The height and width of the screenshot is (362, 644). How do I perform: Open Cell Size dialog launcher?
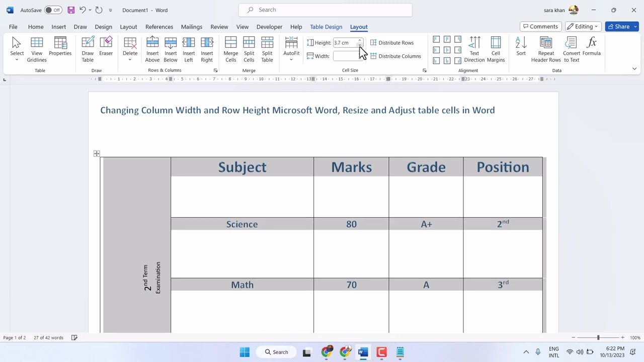point(425,70)
